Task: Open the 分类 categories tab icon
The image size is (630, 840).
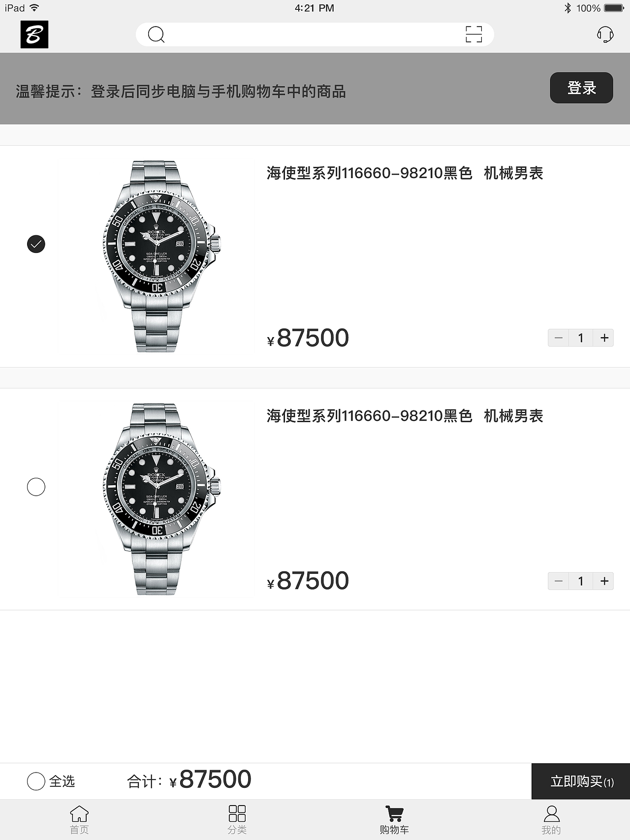Action: (237, 813)
